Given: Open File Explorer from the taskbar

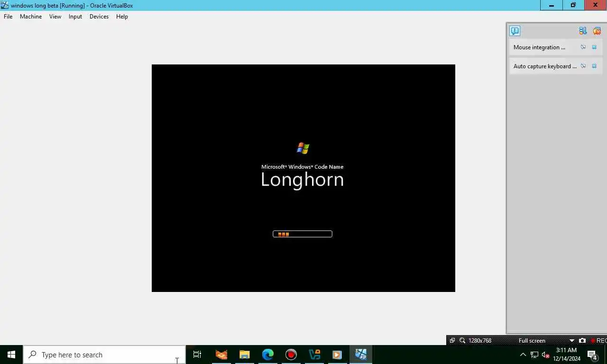Looking at the screenshot, I should click(x=244, y=355).
